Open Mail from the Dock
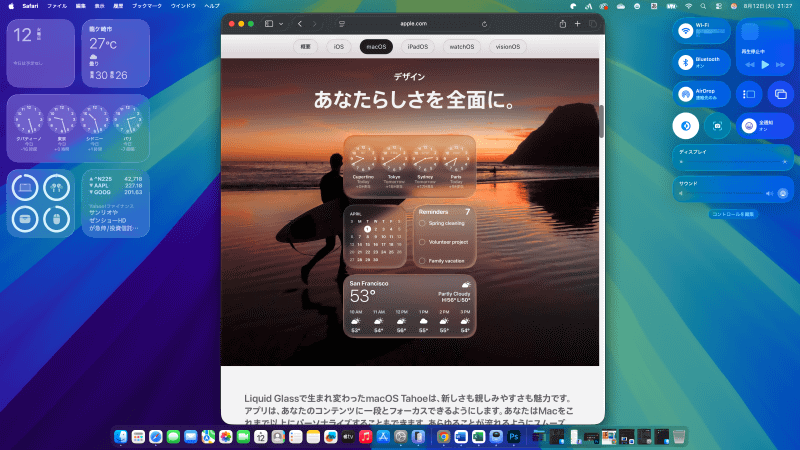Image resolution: width=800 pixels, height=450 pixels. pos(191,437)
